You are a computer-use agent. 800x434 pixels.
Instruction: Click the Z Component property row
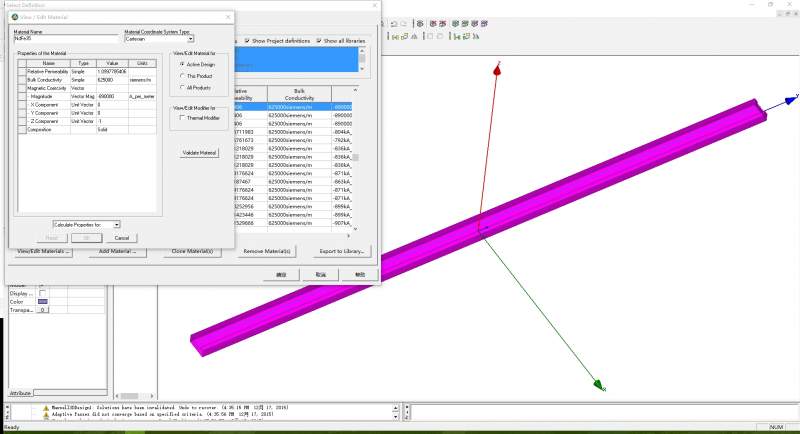pyautogui.click(x=87, y=121)
